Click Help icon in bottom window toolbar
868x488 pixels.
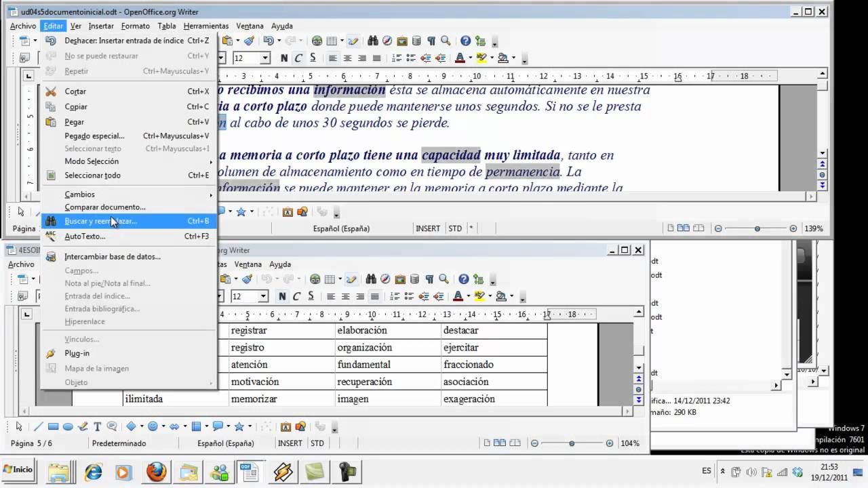pos(464,279)
